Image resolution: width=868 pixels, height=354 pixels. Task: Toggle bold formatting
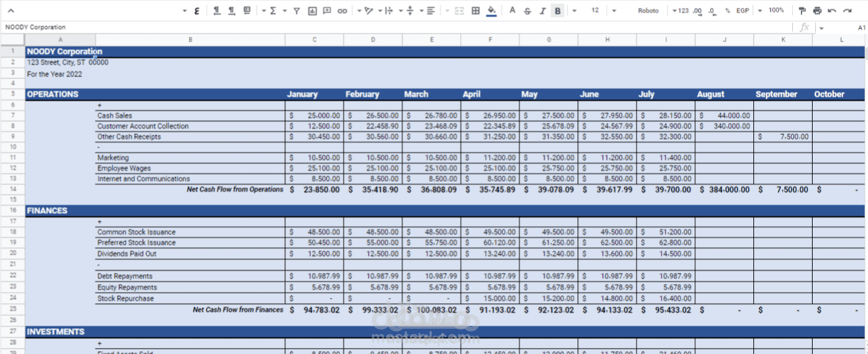[558, 11]
